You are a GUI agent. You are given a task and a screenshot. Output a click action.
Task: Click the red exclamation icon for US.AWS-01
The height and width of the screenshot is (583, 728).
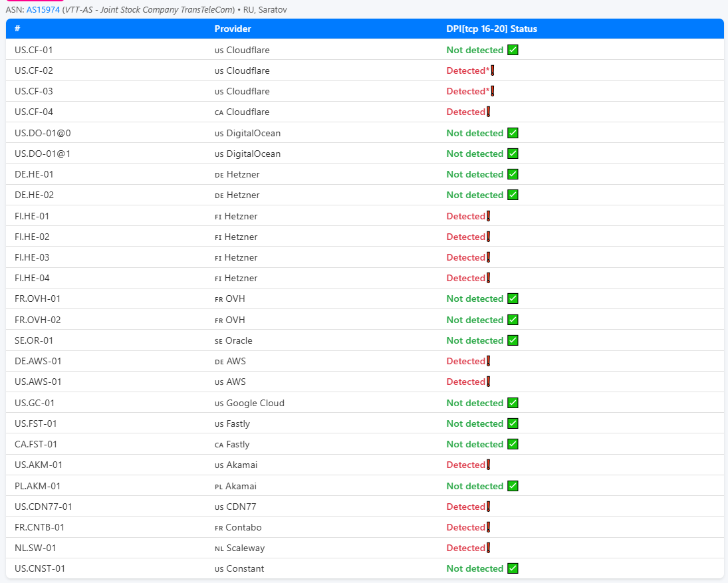(489, 382)
